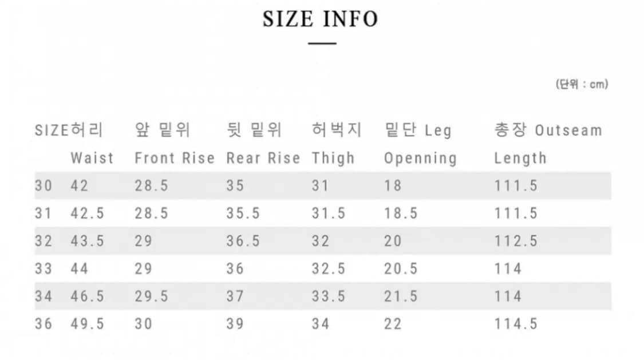Image resolution: width=644 pixels, height=360 pixels.
Task: Click the SIZE INFO heading
Action: pos(320,19)
